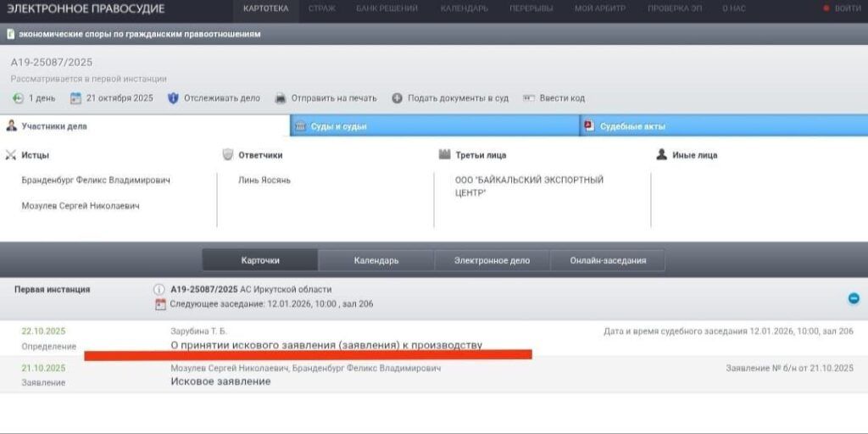The height and width of the screenshot is (434, 868).
Task: Click Отправить на печать
Action: pyautogui.click(x=334, y=98)
